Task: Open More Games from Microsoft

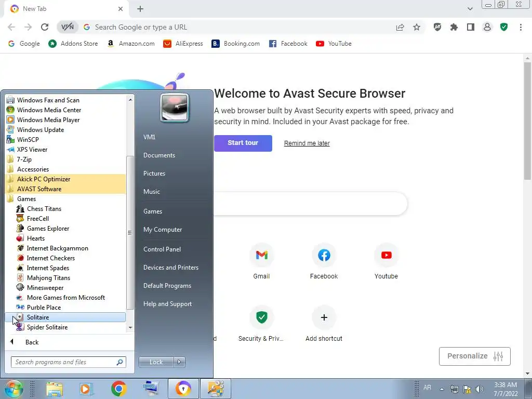Action: pyautogui.click(x=65, y=297)
